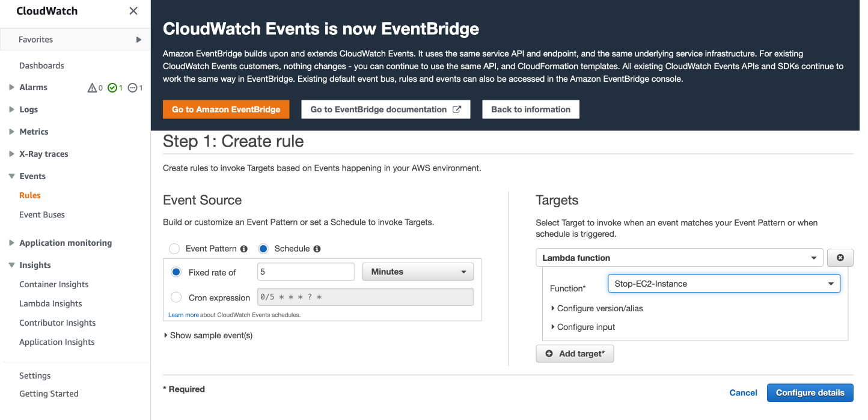Select the Schedule radio button

tap(263, 249)
